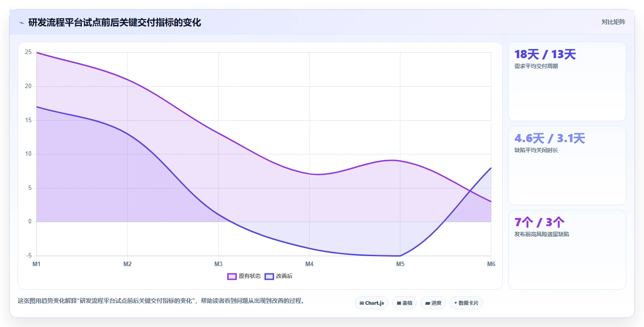Click the y-axis value 20

(28, 86)
